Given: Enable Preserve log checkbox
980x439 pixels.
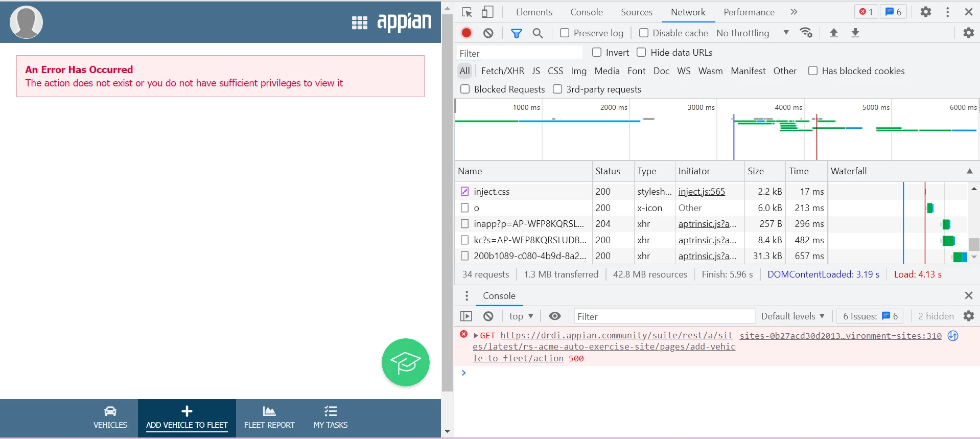Looking at the screenshot, I should [565, 33].
